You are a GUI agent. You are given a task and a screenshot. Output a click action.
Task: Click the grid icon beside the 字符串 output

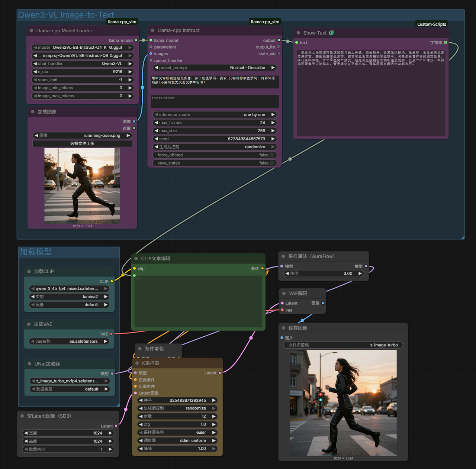tap(446, 42)
